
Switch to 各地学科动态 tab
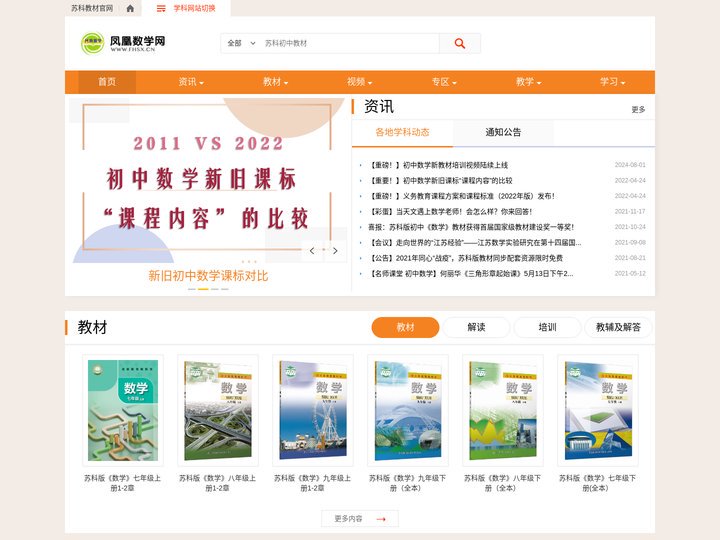tap(402, 132)
